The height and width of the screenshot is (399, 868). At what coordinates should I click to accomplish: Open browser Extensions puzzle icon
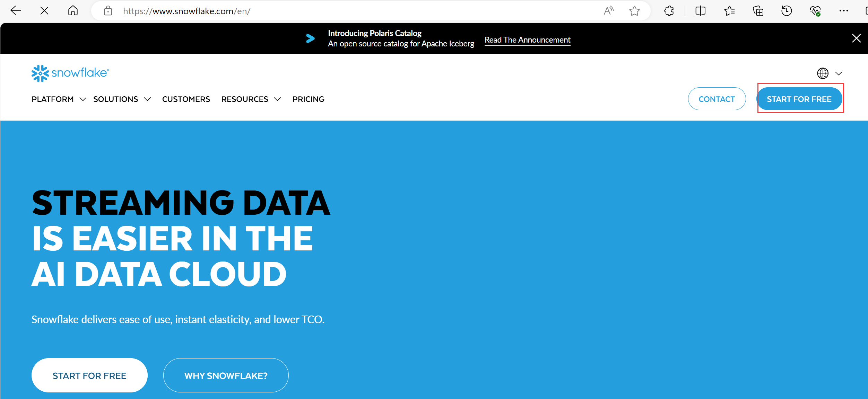[x=669, y=11]
